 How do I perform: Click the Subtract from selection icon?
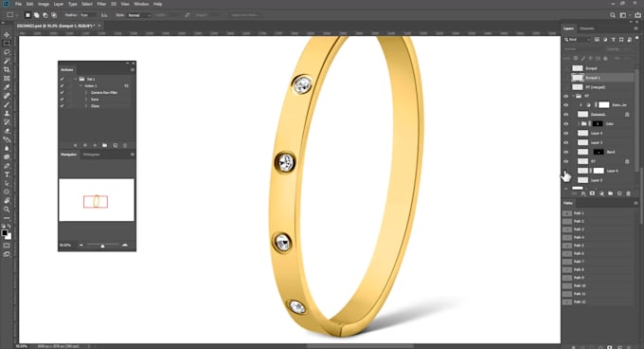pos(45,15)
